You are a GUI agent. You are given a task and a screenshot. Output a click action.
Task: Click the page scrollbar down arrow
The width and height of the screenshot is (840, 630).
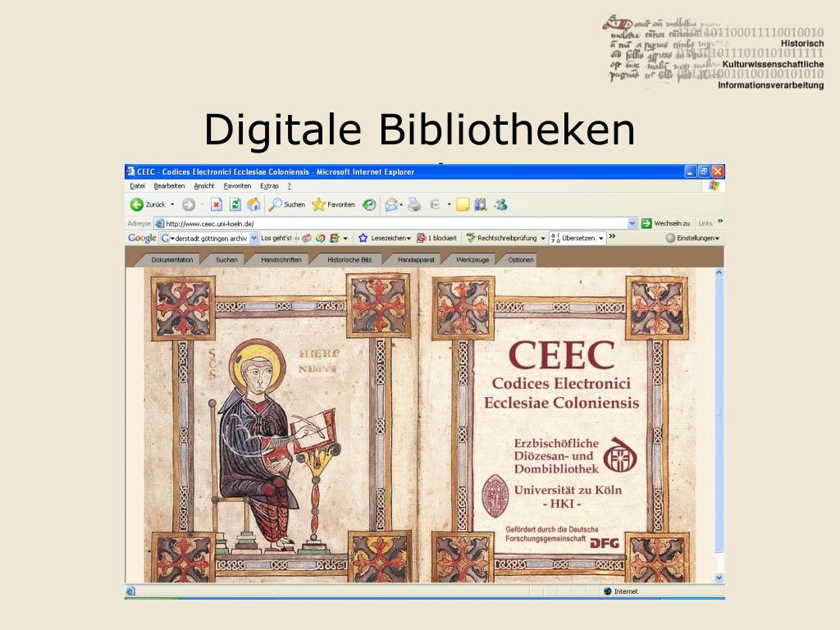(x=719, y=577)
